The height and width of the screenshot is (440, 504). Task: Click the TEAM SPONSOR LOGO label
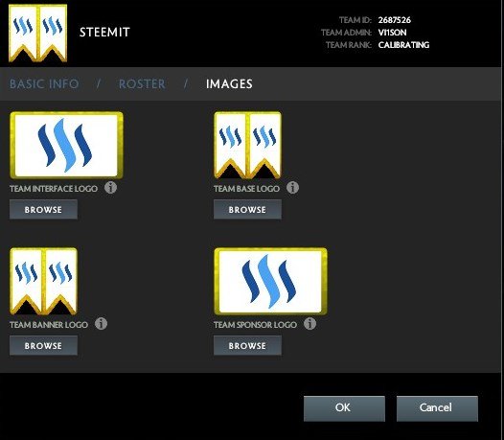pos(255,325)
